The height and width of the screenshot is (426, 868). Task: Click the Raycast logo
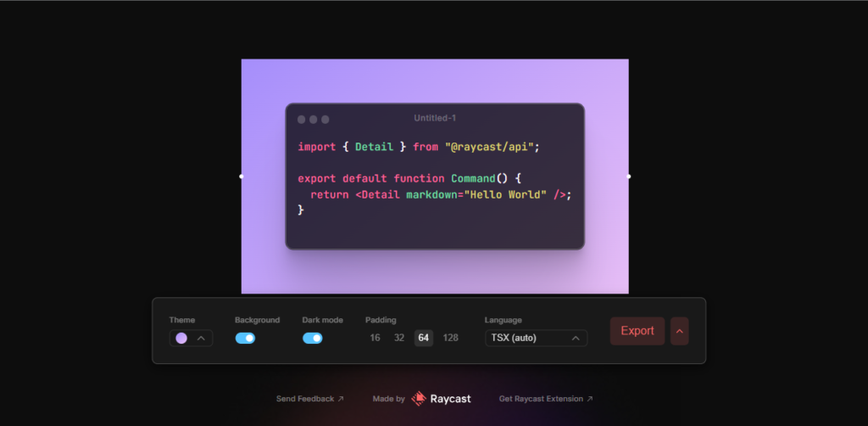(x=441, y=398)
